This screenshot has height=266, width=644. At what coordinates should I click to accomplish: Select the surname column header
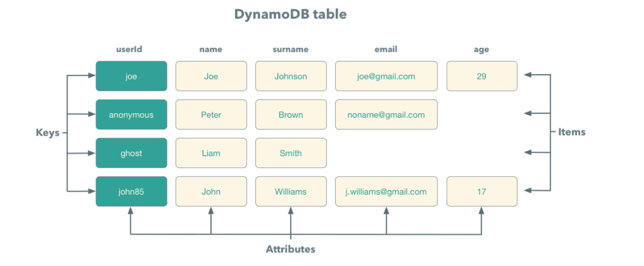click(x=291, y=49)
